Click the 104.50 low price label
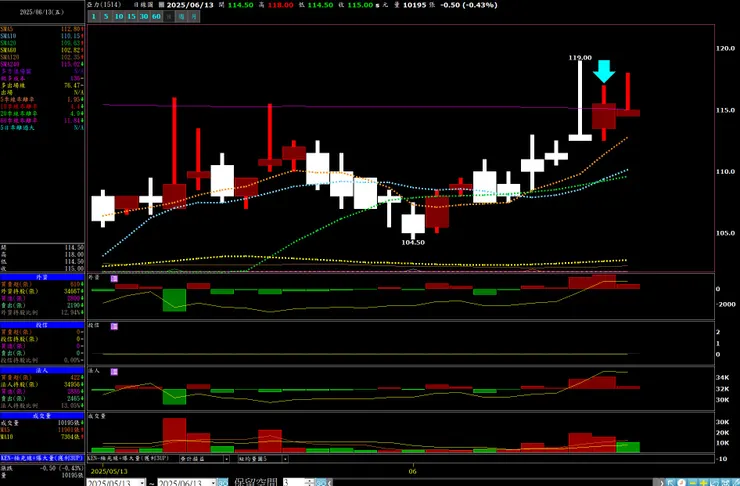This screenshot has width=740, height=486. 413,242
